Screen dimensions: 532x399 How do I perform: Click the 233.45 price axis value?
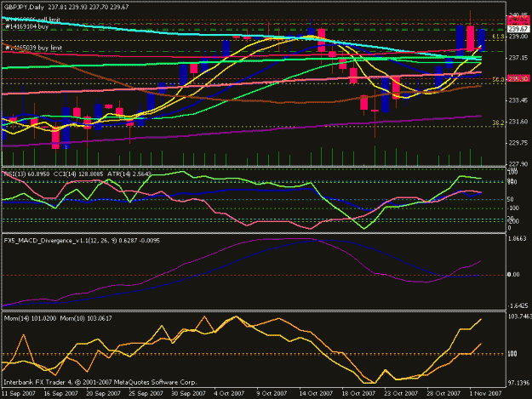coord(518,100)
